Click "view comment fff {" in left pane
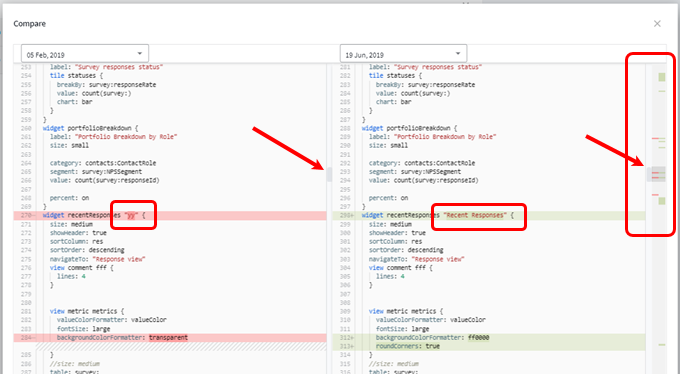 tap(82, 268)
